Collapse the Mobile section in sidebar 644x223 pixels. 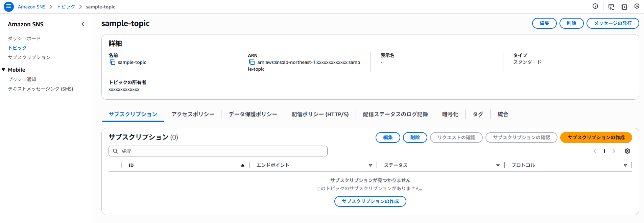(x=4, y=70)
